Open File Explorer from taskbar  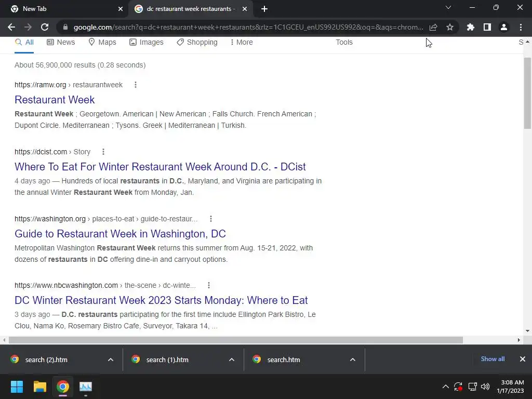pyautogui.click(x=39, y=387)
